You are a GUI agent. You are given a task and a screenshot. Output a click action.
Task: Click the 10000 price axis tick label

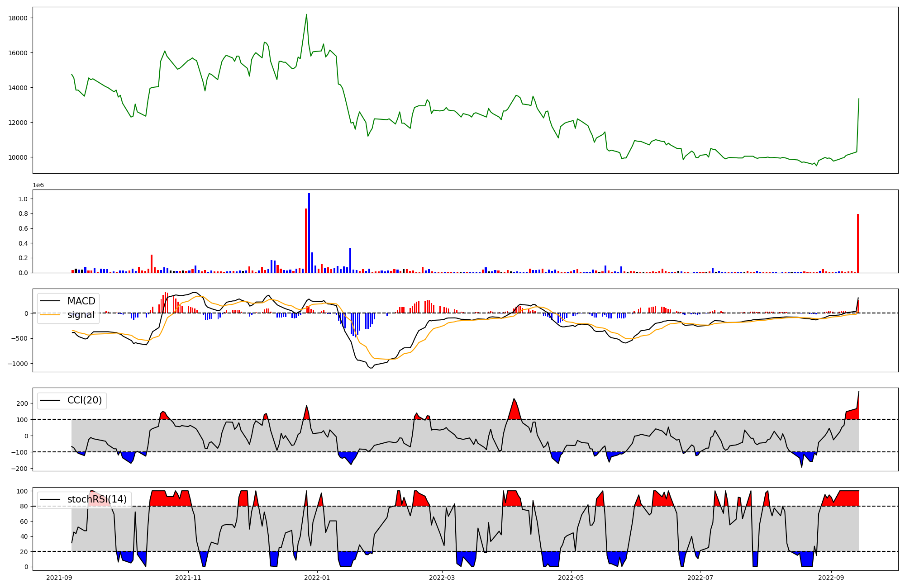(19, 157)
